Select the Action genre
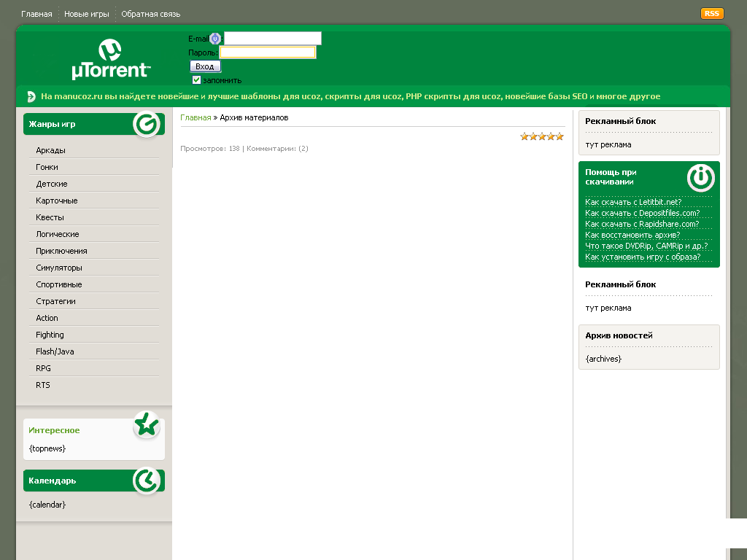The image size is (747, 560). [47, 318]
